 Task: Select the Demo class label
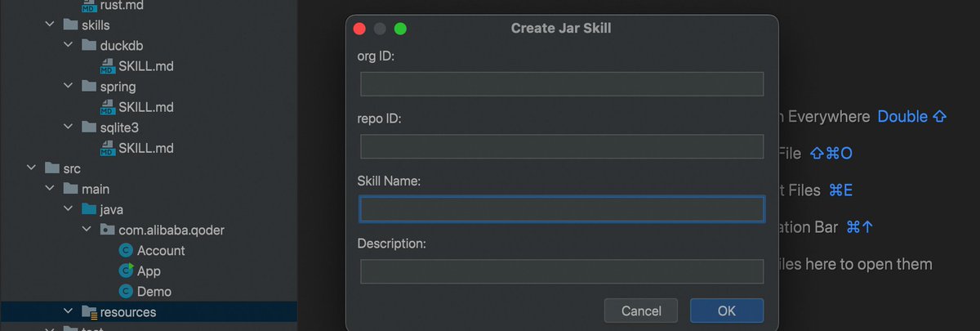(154, 291)
